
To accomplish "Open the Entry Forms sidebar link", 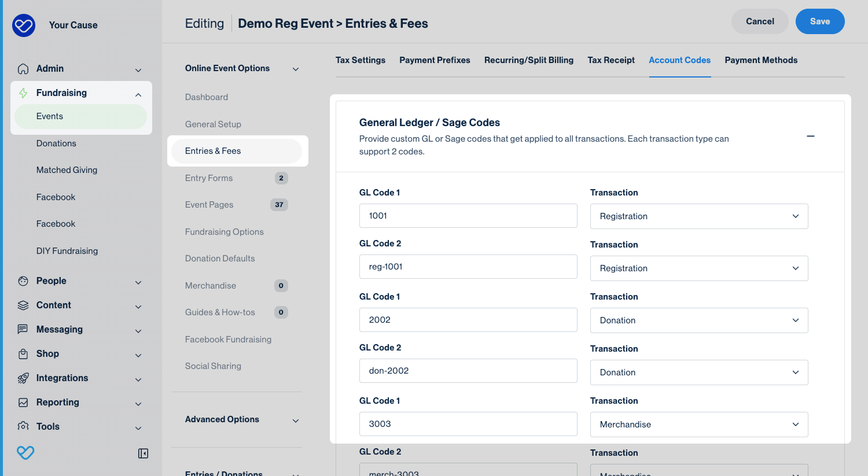I will [x=209, y=178].
